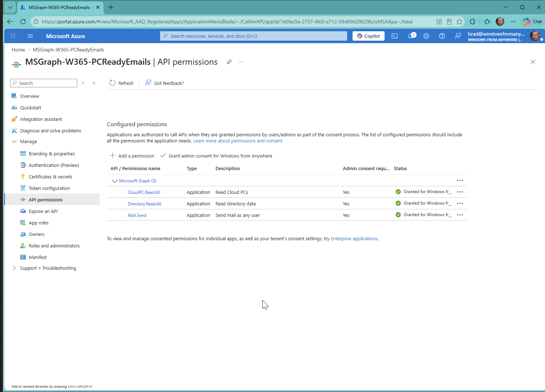Open portal settings gear
This screenshot has height=392, width=545.
click(426, 36)
